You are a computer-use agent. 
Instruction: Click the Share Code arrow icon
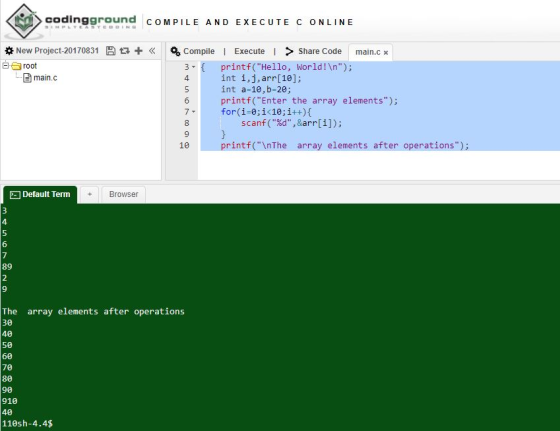pos(289,51)
